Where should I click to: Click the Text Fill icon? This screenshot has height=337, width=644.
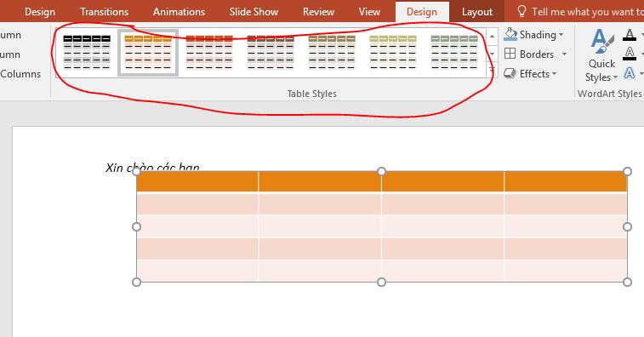coord(630,35)
